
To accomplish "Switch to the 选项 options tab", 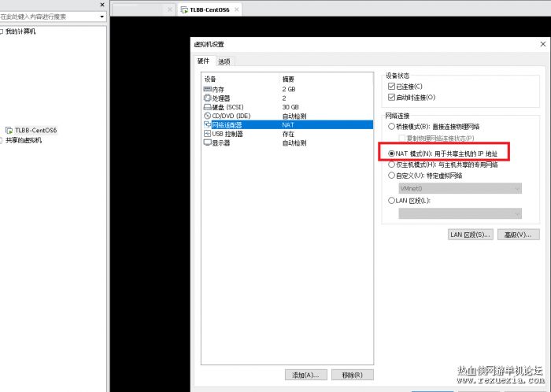I will [x=224, y=62].
